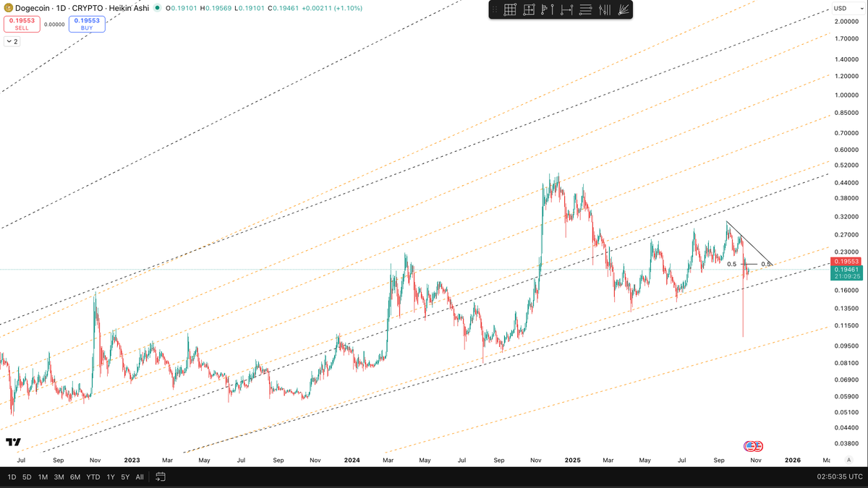Set time range to YTD

click(93, 477)
